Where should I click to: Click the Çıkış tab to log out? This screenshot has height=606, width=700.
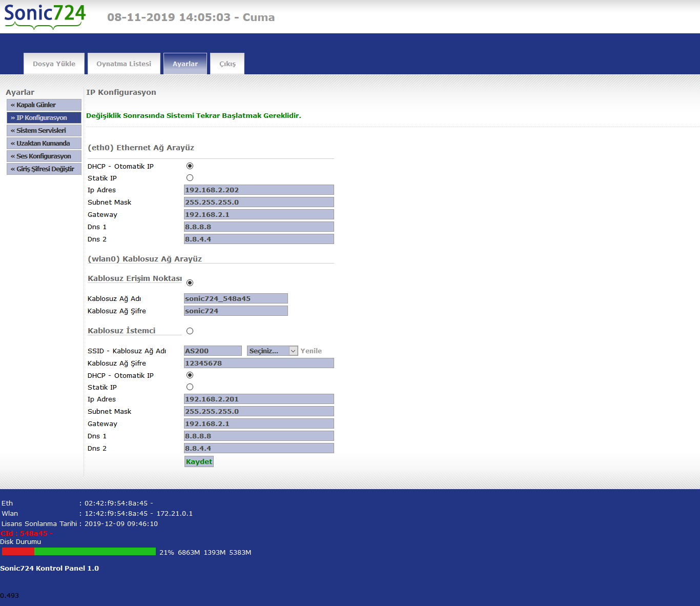click(228, 64)
